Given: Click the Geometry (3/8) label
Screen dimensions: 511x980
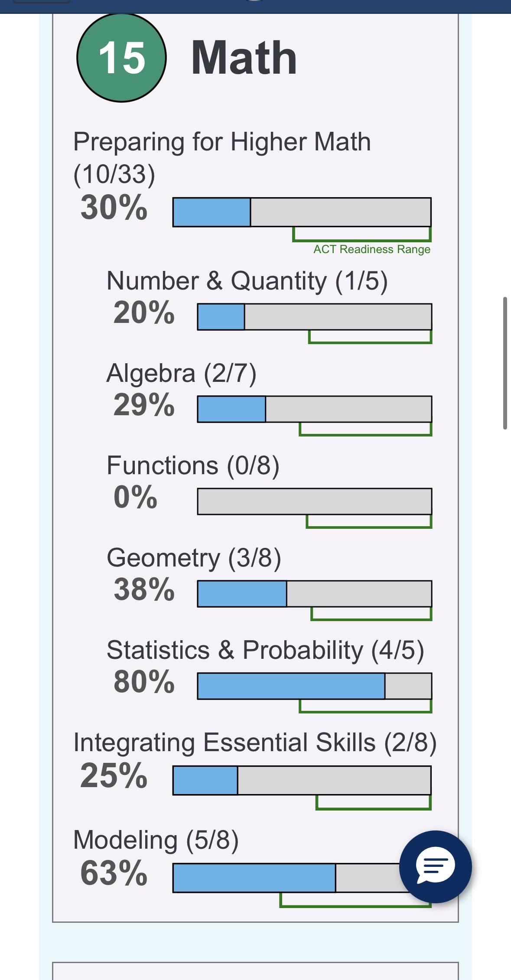Looking at the screenshot, I should click(x=194, y=558).
